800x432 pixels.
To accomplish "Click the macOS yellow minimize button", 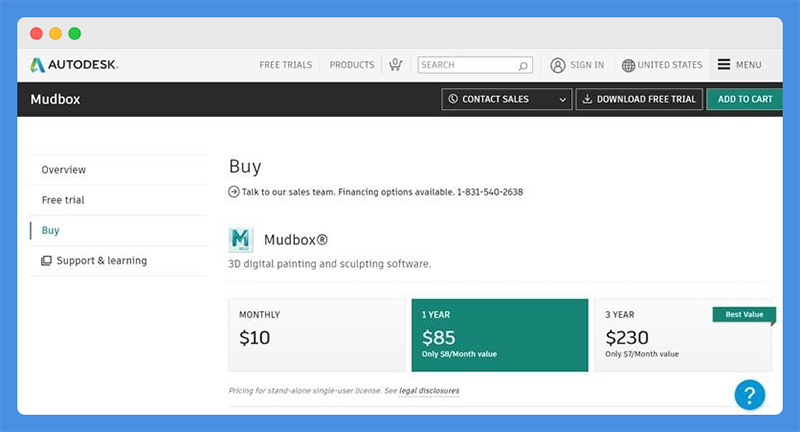I will 56,34.
